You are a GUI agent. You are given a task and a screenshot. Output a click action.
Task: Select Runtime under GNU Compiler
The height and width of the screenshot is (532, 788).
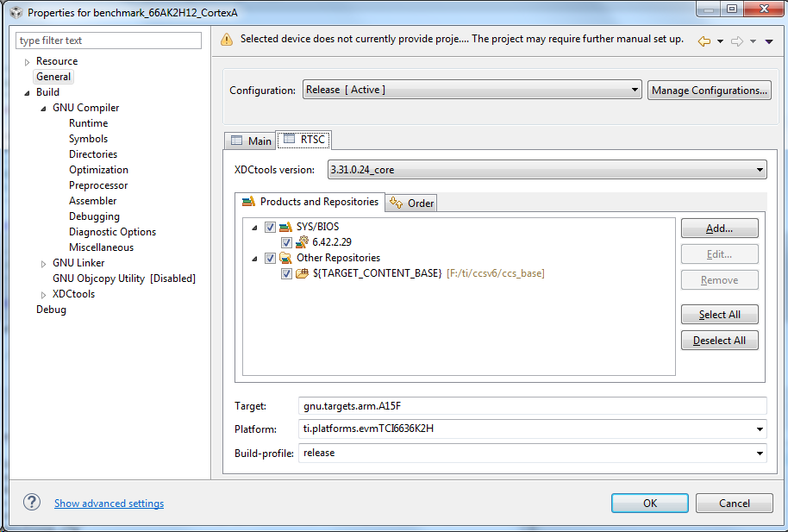[x=89, y=123]
